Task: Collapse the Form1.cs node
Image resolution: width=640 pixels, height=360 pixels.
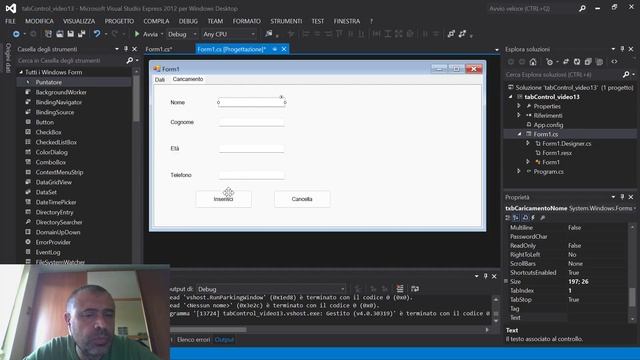Action: coord(519,134)
